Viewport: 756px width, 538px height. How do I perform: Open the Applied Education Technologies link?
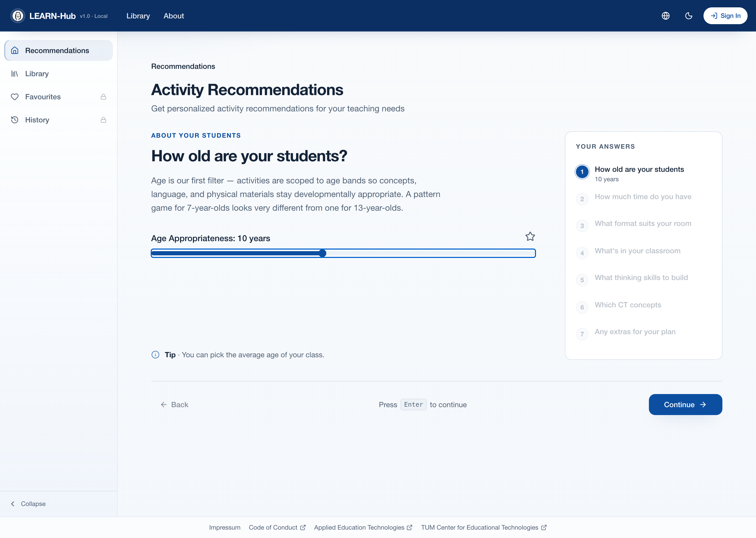363,527
